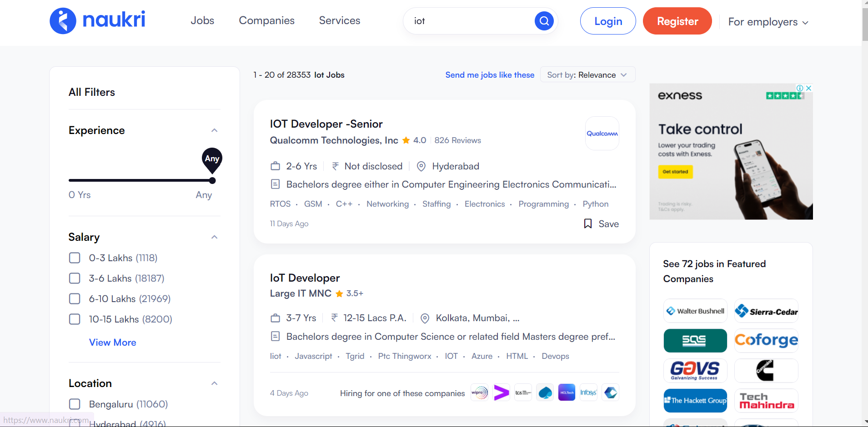Open the Infosys logo in hiring companies

[x=588, y=392]
